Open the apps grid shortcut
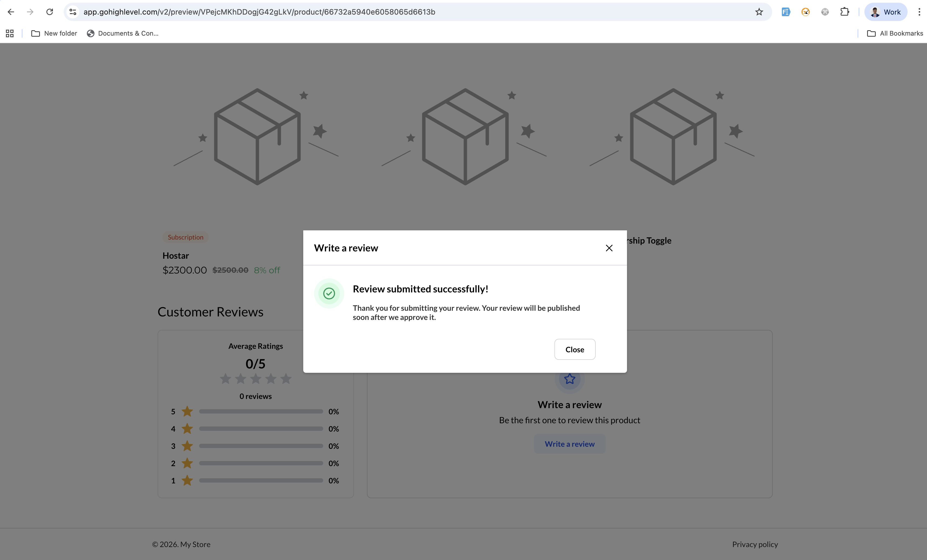 (10, 33)
